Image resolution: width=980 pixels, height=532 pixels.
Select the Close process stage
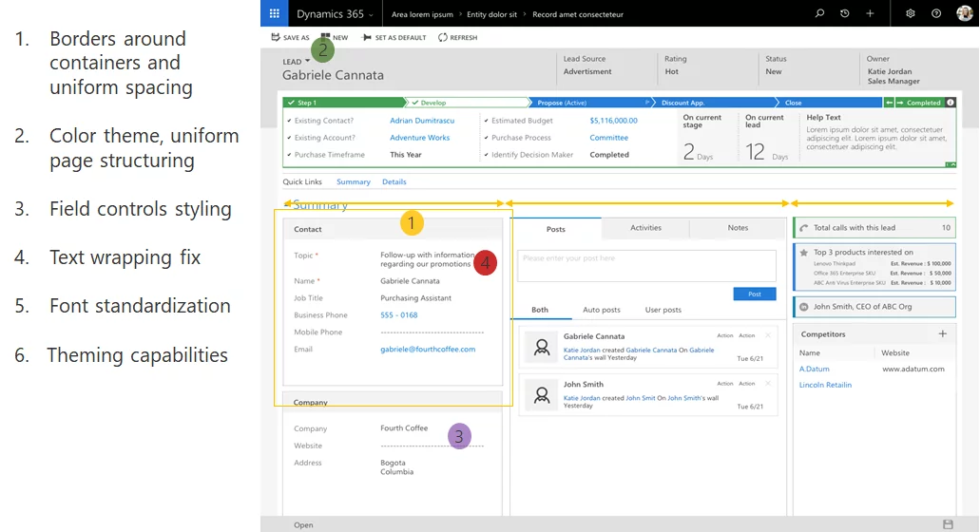[828, 103]
